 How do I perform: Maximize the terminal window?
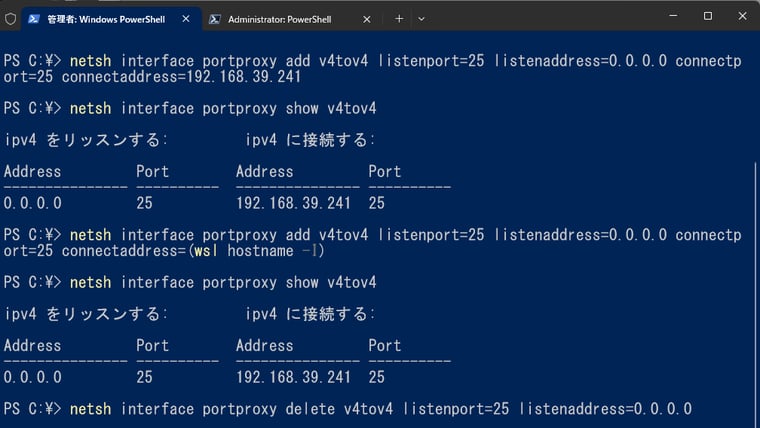(x=708, y=16)
